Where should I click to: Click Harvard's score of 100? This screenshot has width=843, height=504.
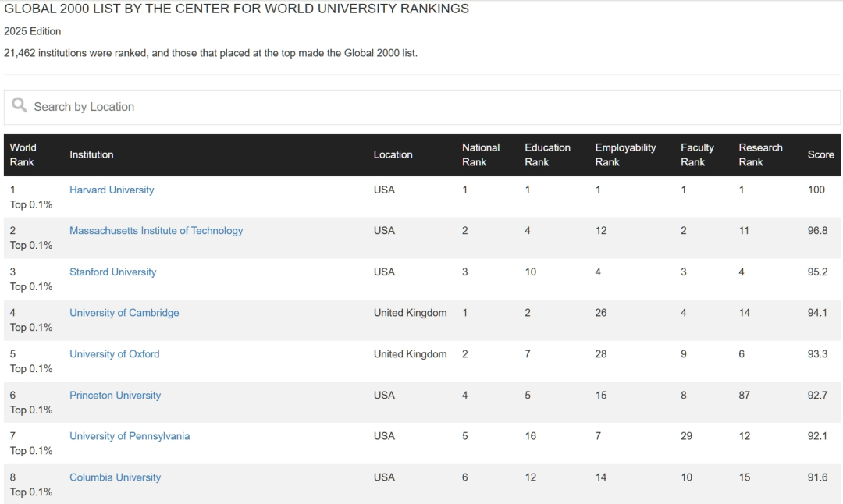[x=816, y=190]
